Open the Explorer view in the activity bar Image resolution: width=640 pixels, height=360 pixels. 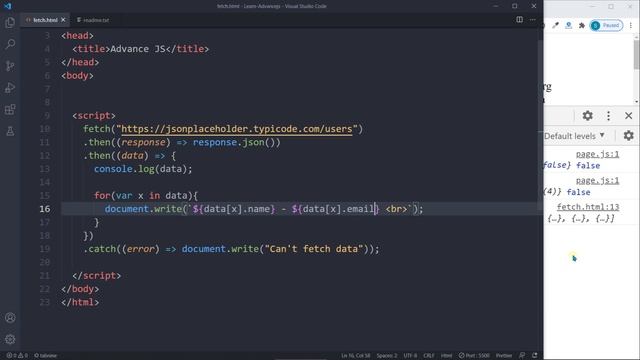coord(10,22)
